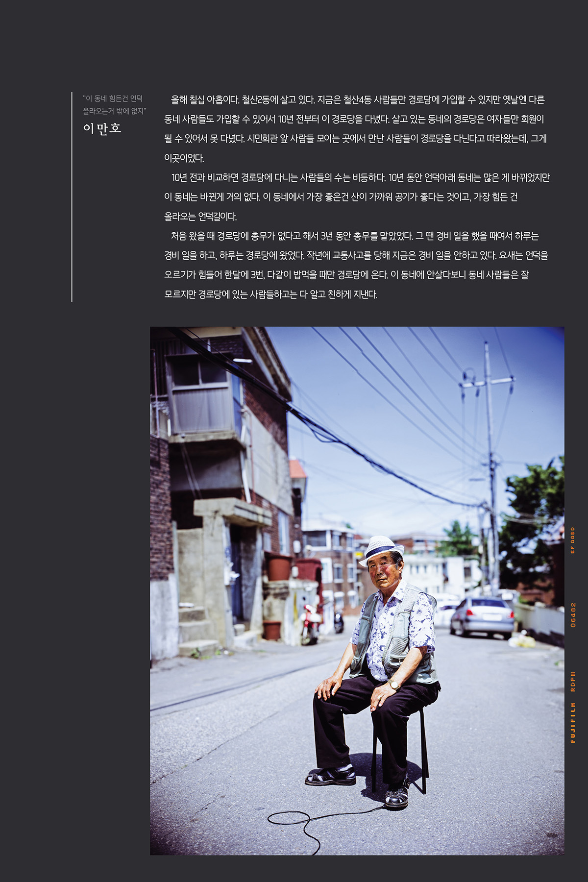Screen dimensions: 588x882
Task: Click the man's gold wristwatch
Action: pos(393,684)
